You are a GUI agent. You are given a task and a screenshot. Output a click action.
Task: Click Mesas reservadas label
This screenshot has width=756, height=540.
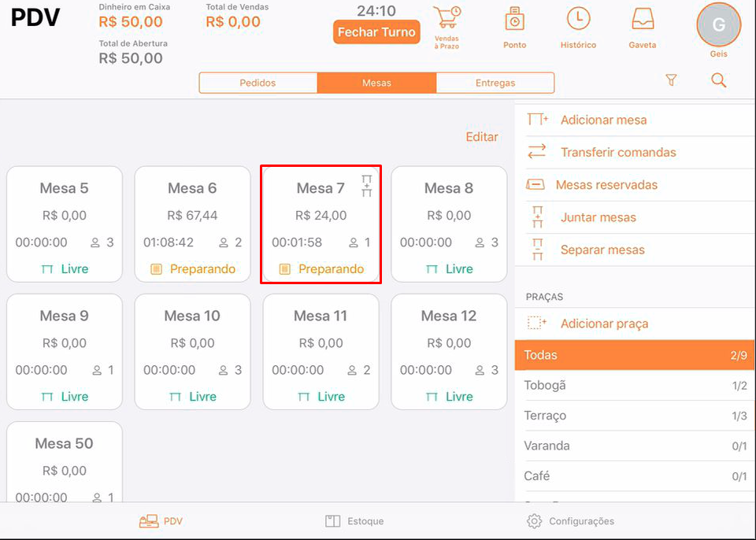pyautogui.click(x=606, y=185)
